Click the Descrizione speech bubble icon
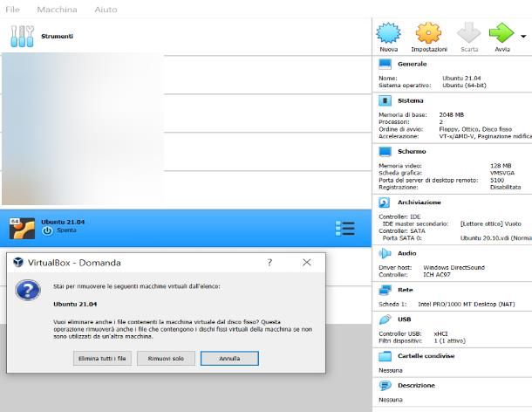The image size is (532, 412). click(x=385, y=386)
